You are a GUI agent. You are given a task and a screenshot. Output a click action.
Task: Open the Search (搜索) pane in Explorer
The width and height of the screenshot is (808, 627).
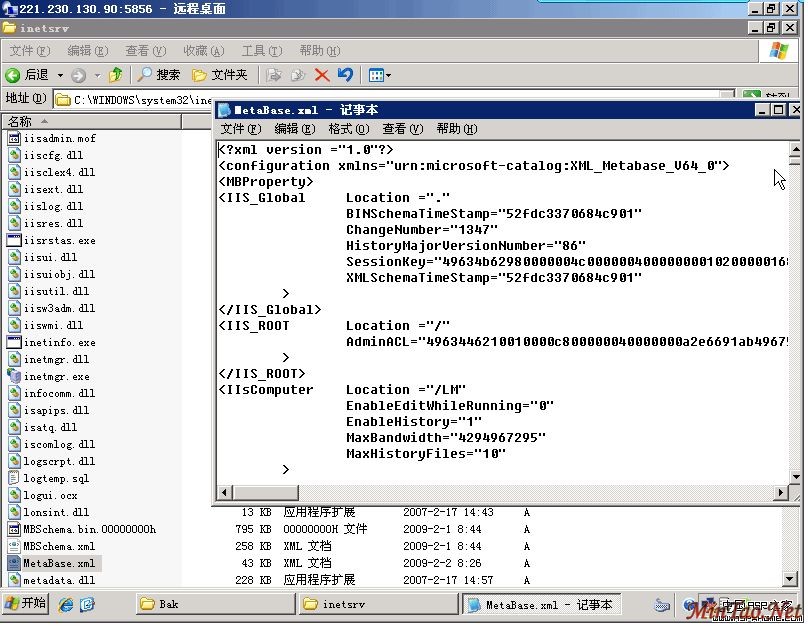pos(159,75)
